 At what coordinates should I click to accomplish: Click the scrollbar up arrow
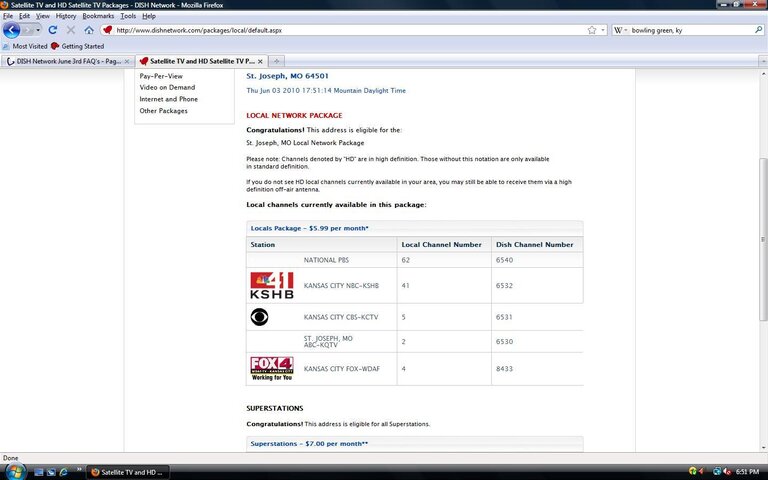click(763, 73)
